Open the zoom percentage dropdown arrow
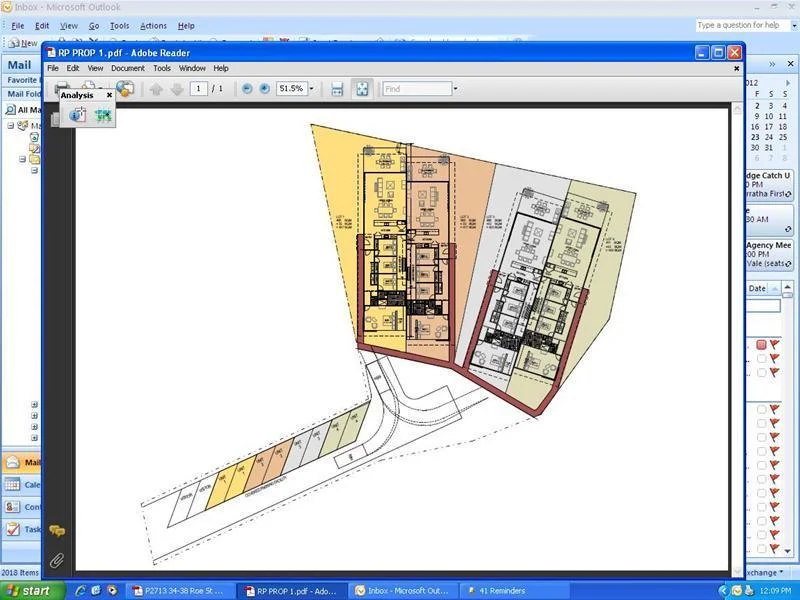Screen dimensions: 800x600 (311, 89)
